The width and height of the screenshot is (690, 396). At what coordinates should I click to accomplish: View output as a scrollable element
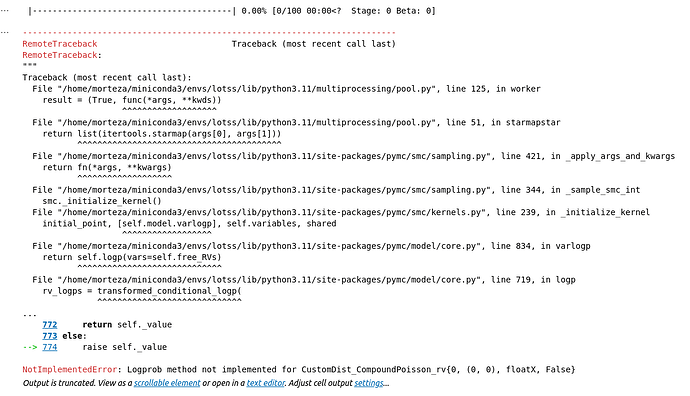click(x=167, y=383)
